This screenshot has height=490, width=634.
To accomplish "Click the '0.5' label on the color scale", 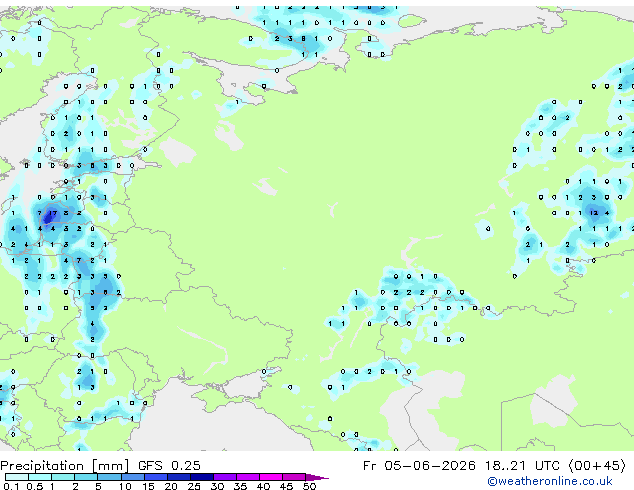I will 34,486.
